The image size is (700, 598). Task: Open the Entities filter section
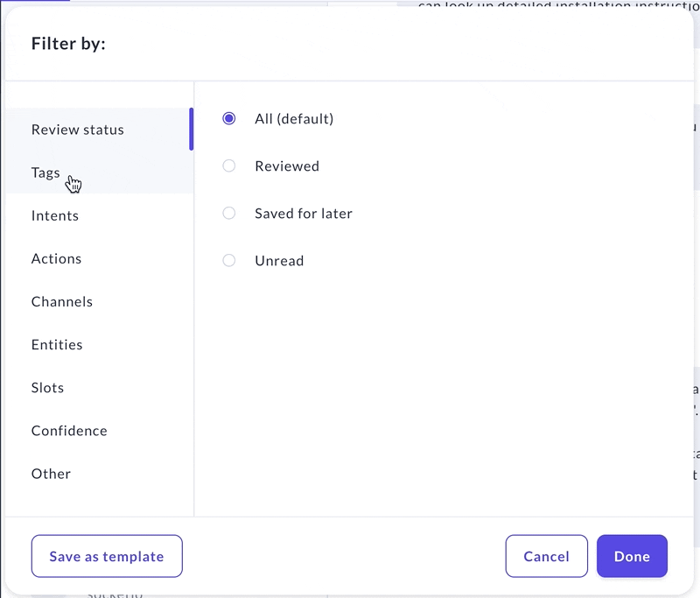click(57, 344)
